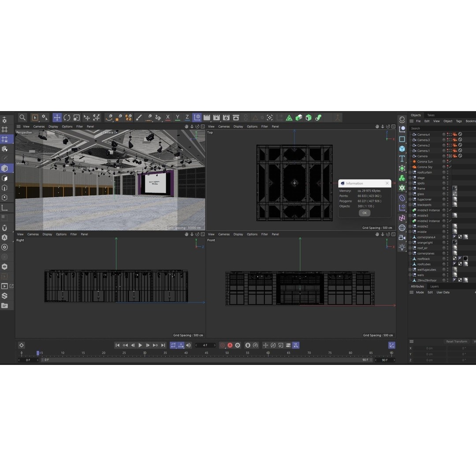The height and width of the screenshot is (476, 476).
Task: Toggle sound playback speaker icon
Action: click(189, 345)
